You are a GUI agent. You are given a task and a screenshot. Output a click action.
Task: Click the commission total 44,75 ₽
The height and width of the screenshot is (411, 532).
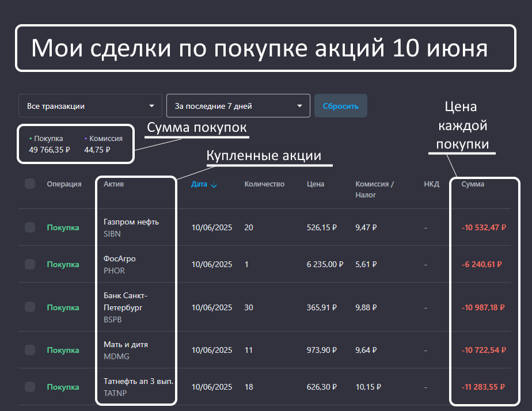click(x=97, y=150)
